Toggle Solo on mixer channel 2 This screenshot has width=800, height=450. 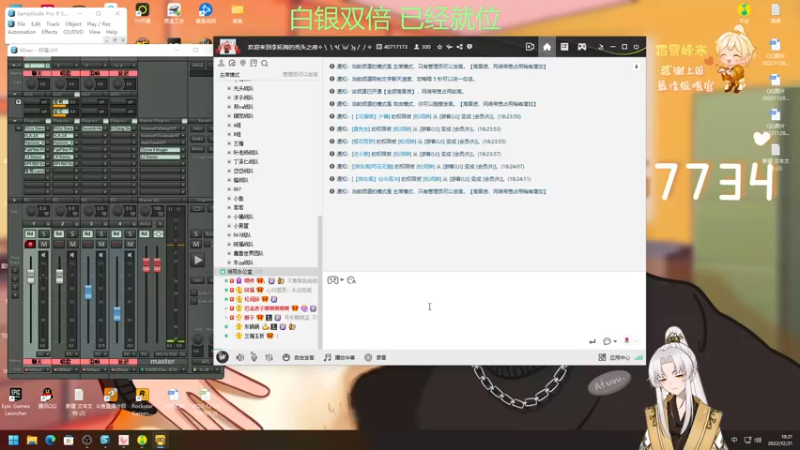point(72,234)
